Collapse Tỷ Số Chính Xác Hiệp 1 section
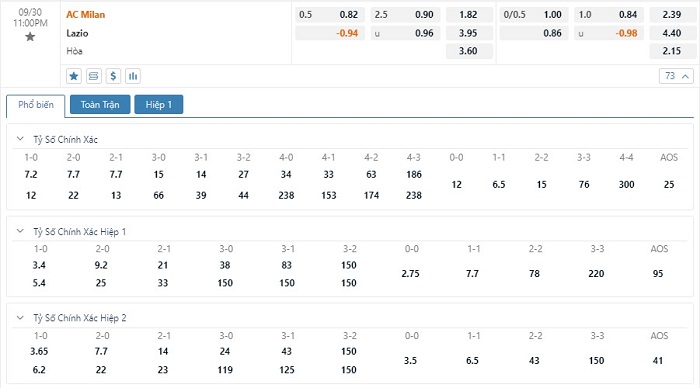The height and width of the screenshot is (388, 700). 20,231
